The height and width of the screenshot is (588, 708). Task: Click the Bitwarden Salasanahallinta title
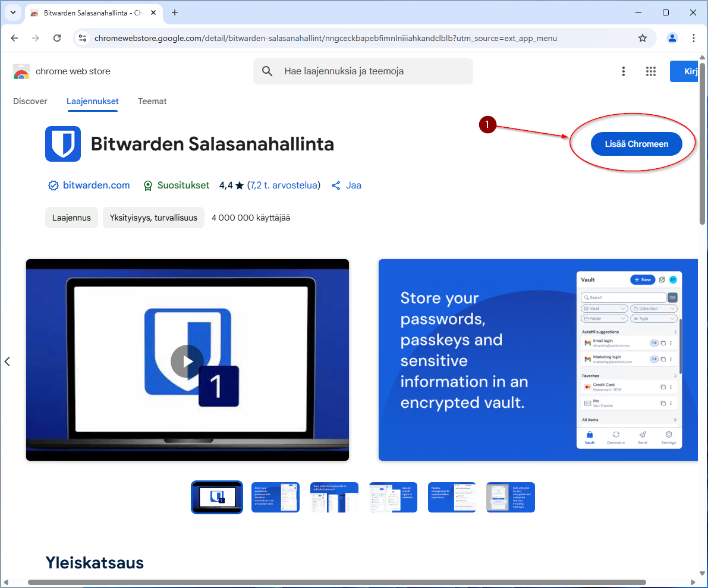(x=212, y=144)
